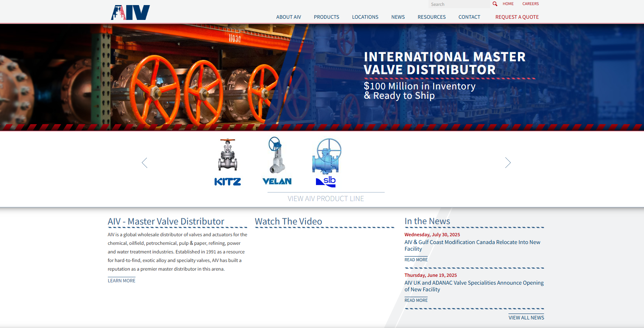Click the AIV logo in the header
Image resolution: width=644 pixels, height=328 pixels.
130,12
